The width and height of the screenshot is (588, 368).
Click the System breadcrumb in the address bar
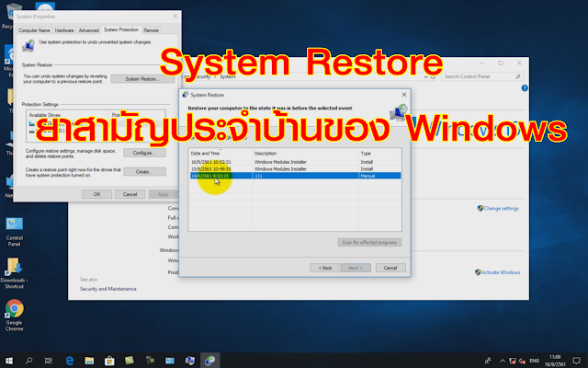click(228, 76)
